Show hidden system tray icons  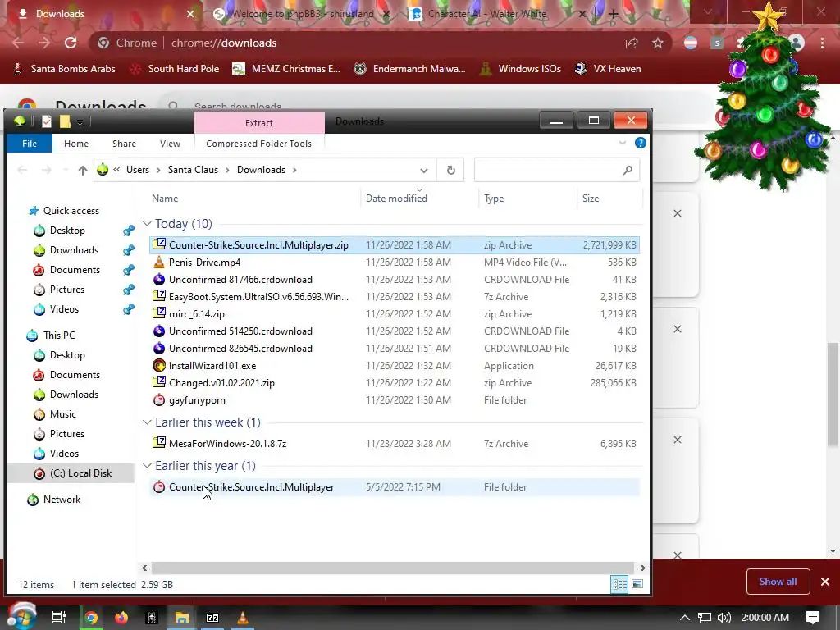pos(684,618)
